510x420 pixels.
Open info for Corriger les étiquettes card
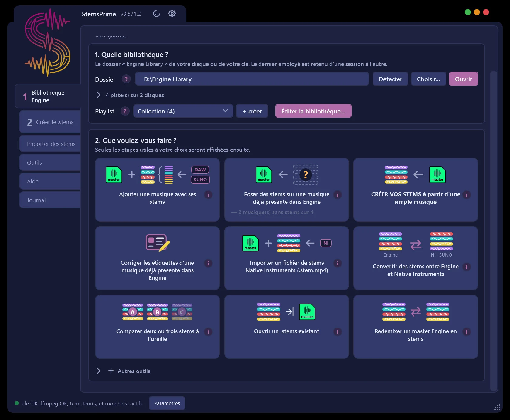208,263
